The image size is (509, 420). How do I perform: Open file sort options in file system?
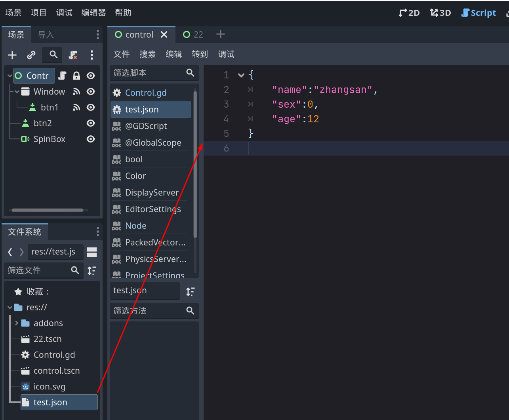tap(92, 271)
